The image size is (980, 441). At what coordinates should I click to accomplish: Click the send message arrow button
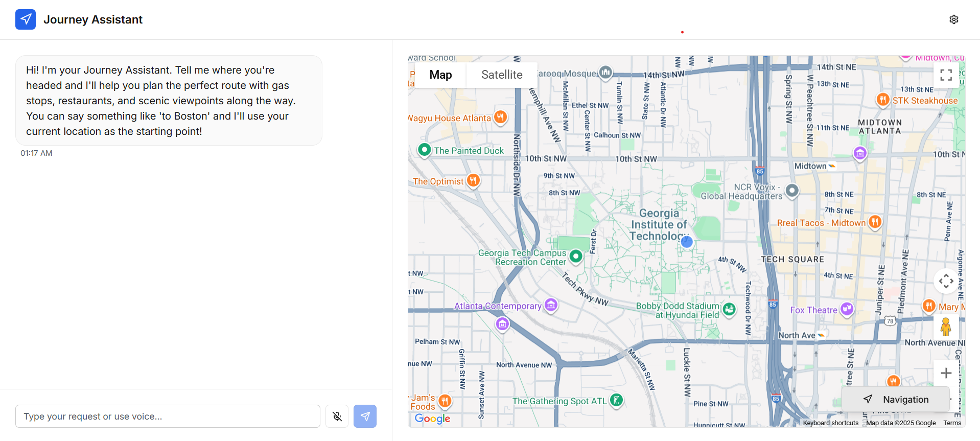(x=365, y=416)
